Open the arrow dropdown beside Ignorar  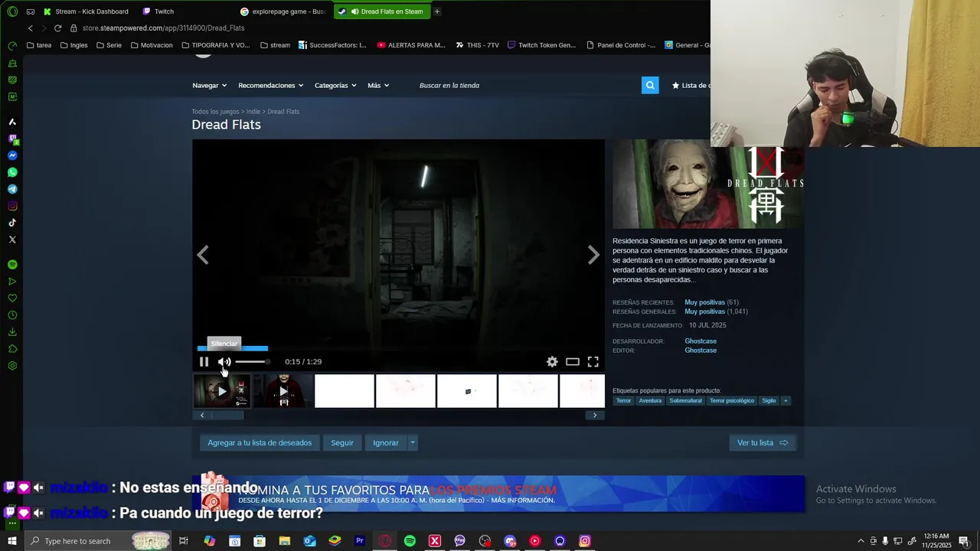point(413,442)
